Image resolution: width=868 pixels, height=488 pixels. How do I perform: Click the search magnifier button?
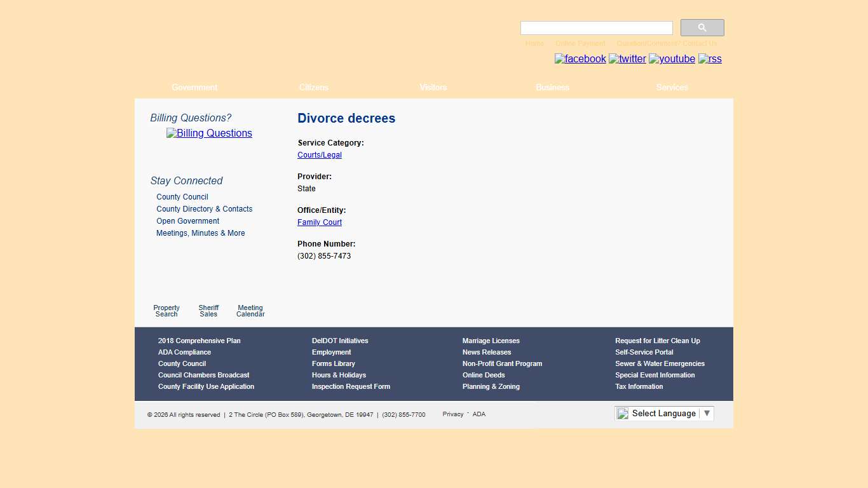pos(702,27)
